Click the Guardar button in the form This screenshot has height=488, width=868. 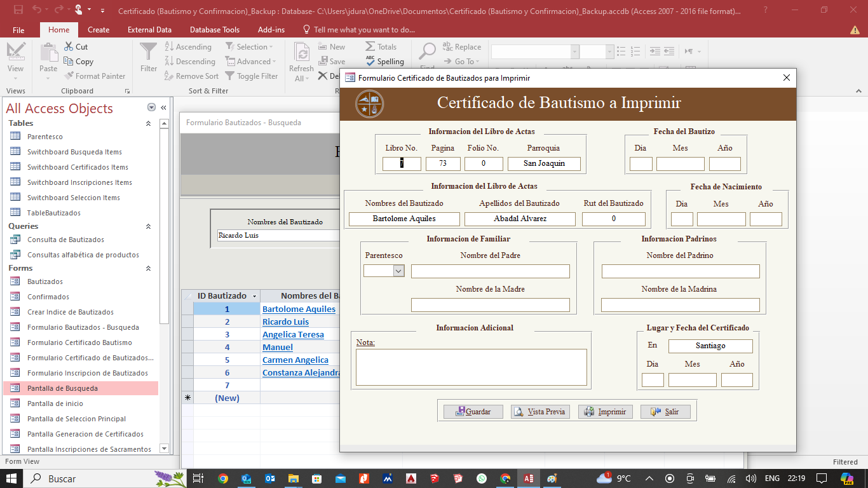tap(473, 412)
